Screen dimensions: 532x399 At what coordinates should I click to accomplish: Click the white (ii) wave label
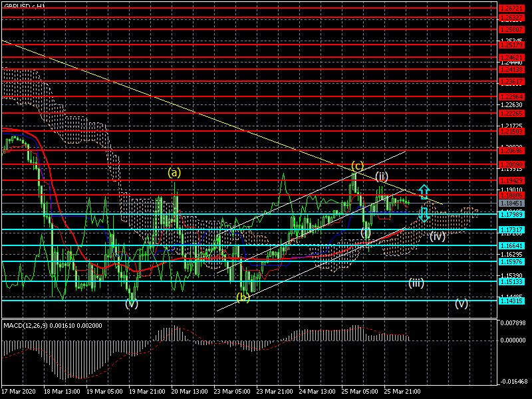(x=382, y=176)
